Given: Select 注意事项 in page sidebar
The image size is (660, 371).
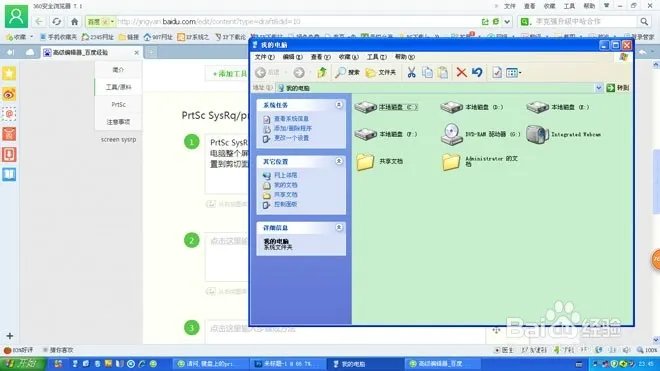Looking at the screenshot, I should point(118,122).
